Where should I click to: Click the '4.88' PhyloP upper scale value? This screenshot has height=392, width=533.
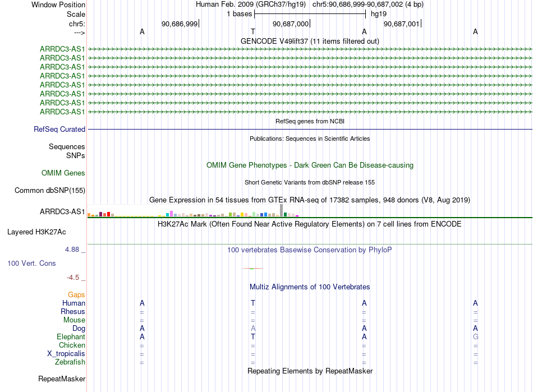click(x=72, y=250)
